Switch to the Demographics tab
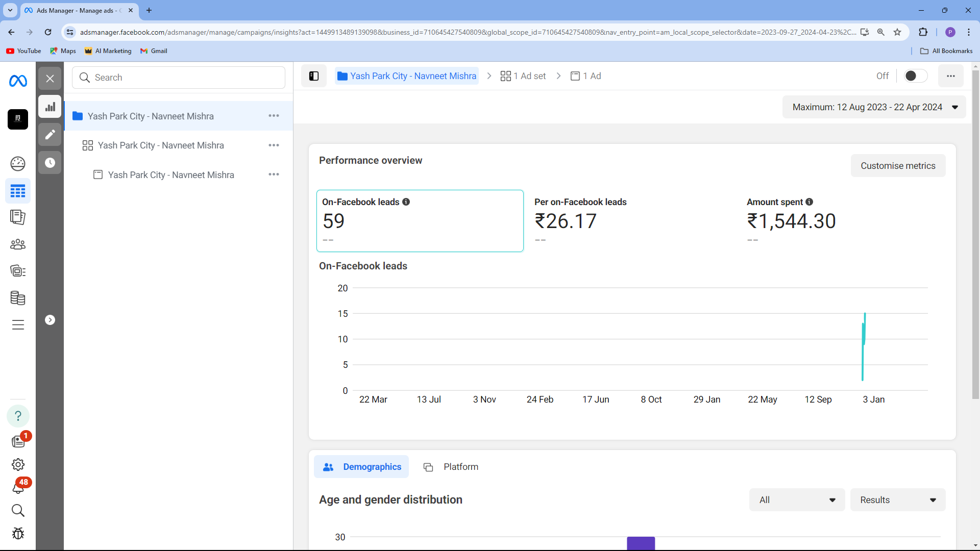980x551 pixels. click(361, 467)
